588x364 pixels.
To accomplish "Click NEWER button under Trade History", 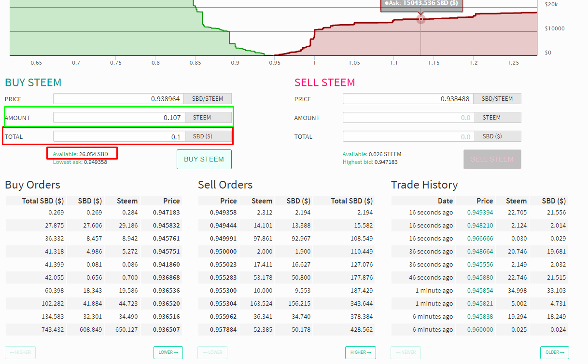I will click(x=406, y=352).
